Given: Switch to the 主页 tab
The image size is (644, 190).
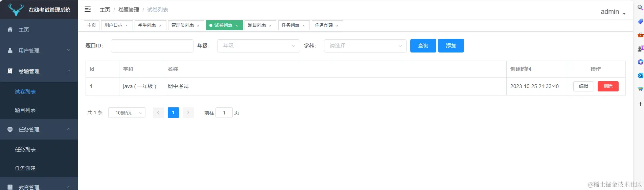Looking at the screenshot, I should (x=91, y=25).
